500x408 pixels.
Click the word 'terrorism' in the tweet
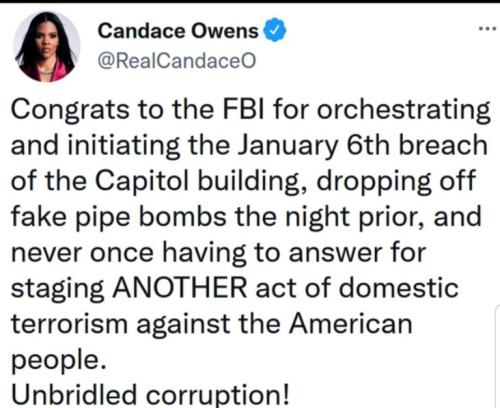(70, 324)
